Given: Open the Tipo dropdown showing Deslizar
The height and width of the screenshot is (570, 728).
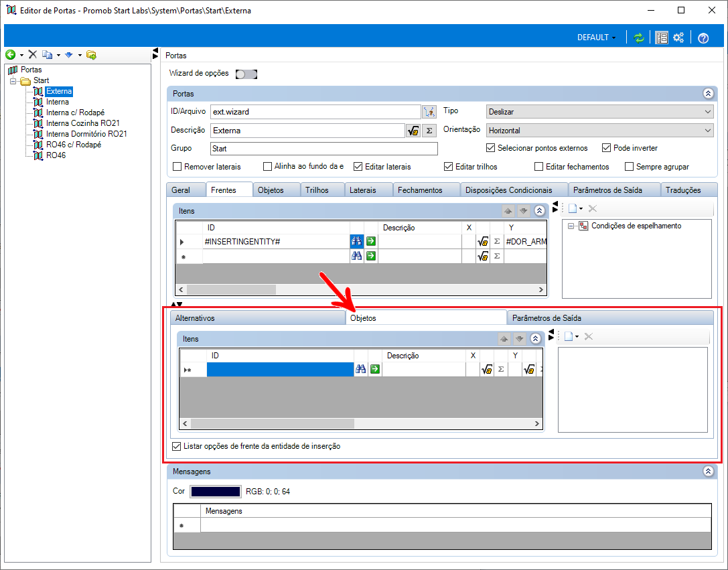Looking at the screenshot, I should point(599,112).
